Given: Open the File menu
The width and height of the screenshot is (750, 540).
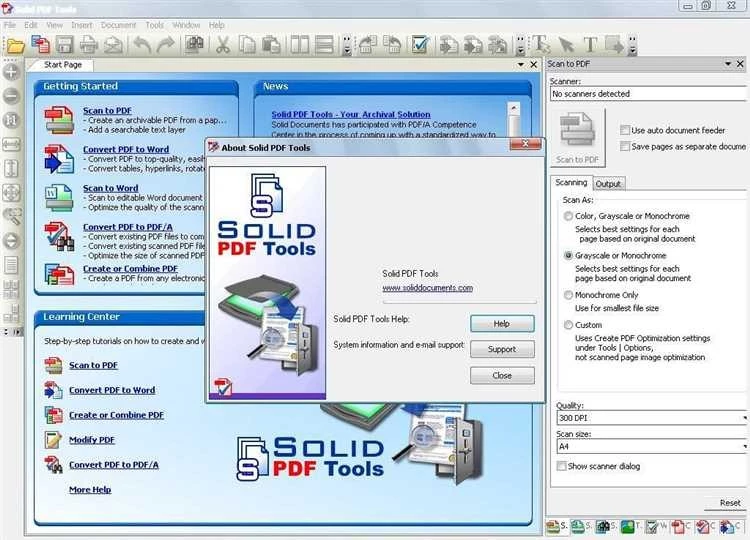Looking at the screenshot, I should [10, 25].
